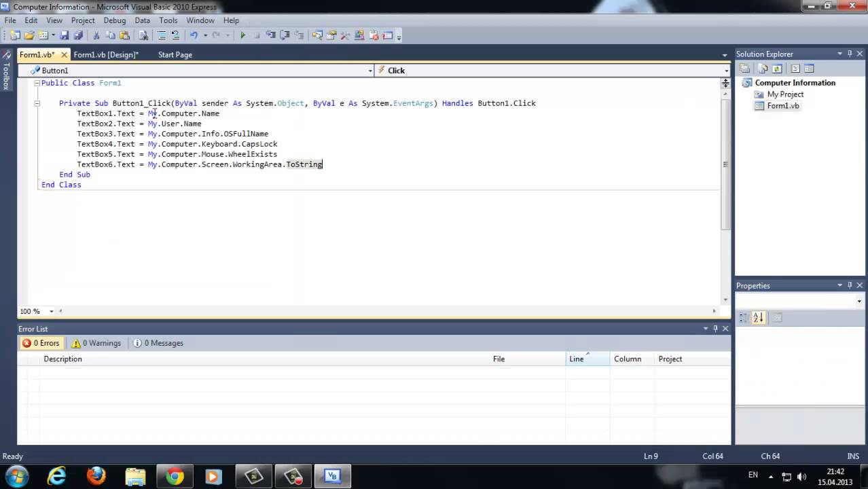Click the code editor horizontal scrollbar
This screenshot has height=489, width=868.
pos(387,311)
